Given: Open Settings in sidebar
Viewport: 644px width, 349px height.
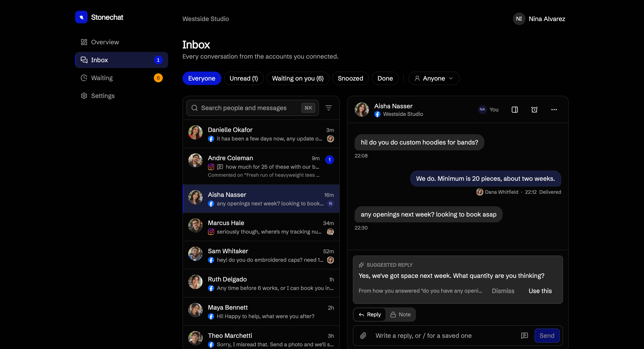Looking at the screenshot, I should click(x=121, y=96).
